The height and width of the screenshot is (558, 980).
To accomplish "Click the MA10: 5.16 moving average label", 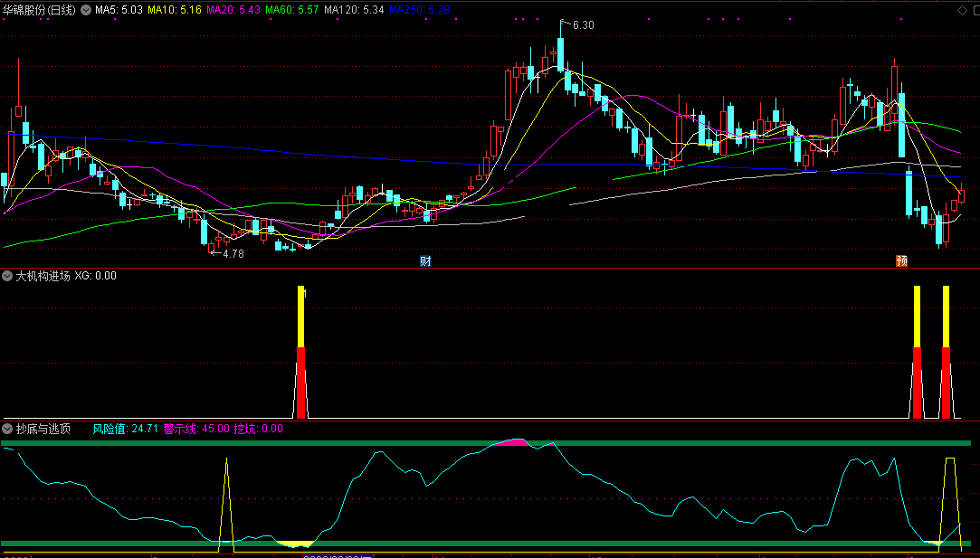I will coord(175,10).
